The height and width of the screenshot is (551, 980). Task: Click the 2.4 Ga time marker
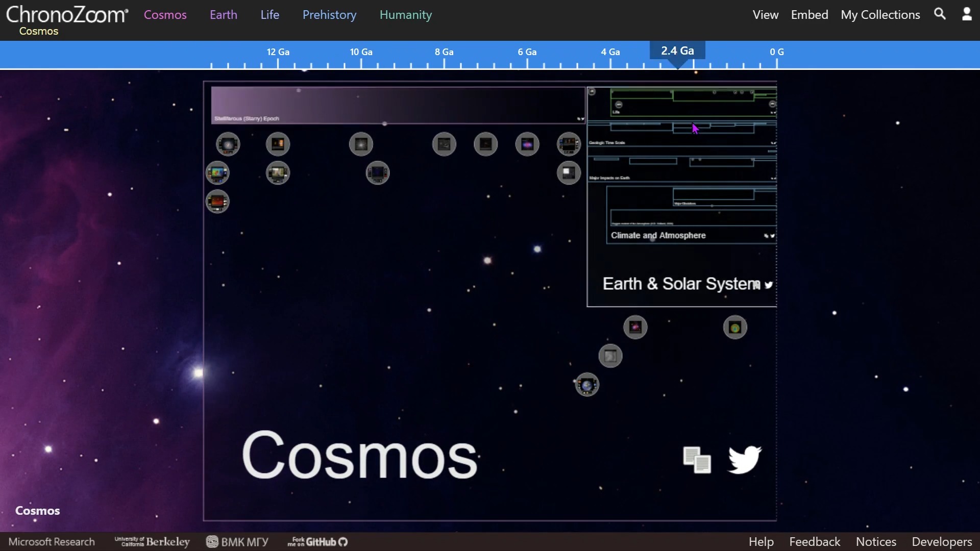coord(677,51)
